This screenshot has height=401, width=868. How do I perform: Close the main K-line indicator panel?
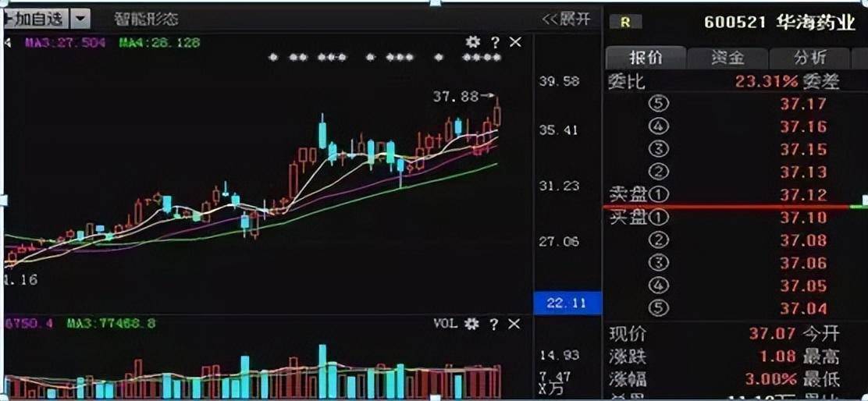click(515, 42)
